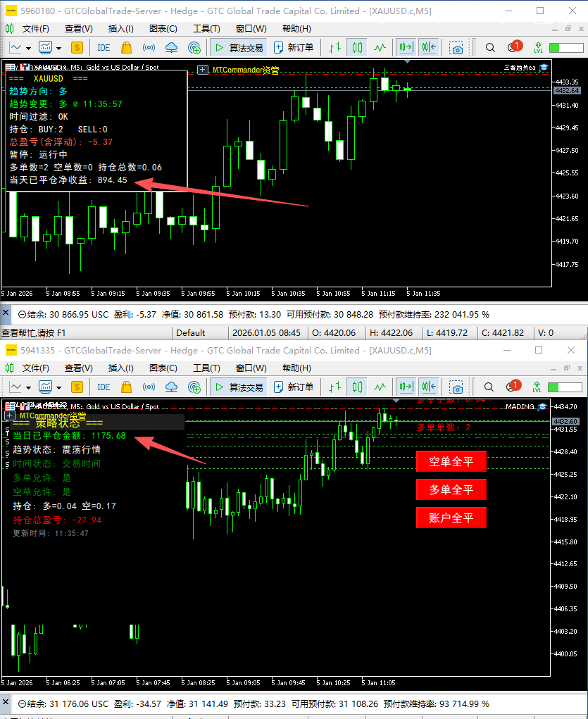Click 当日已平仓金额: 1175.68 text
The width and height of the screenshot is (588, 719).
[x=69, y=436]
